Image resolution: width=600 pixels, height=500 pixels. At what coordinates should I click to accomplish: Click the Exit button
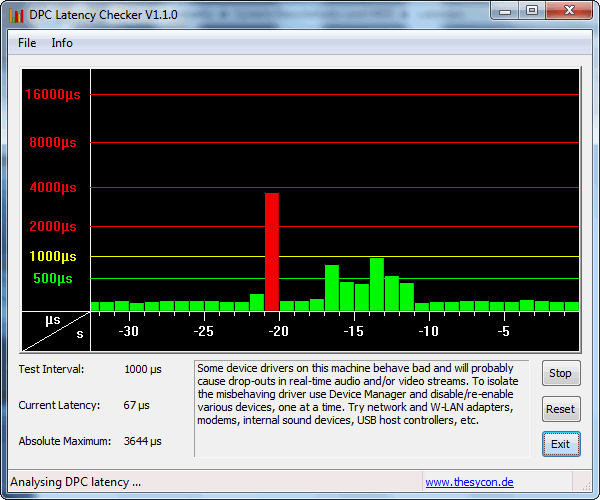[x=561, y=444]
